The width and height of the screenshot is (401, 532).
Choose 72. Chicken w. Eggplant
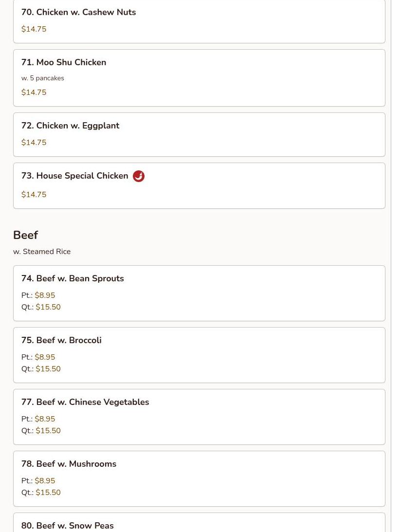(x=199, y=135)
